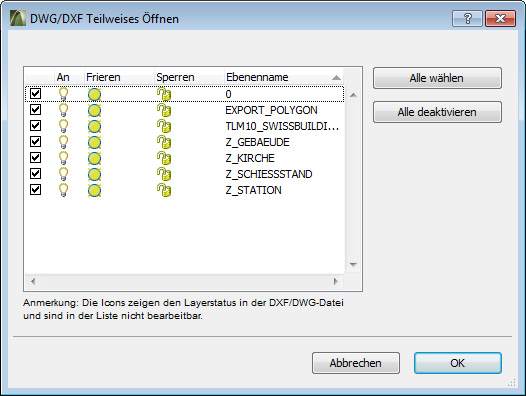Click the freeze icon for Z_SCHIESSSTAND layer
The image size is (526, 396).
(x=94, y=175)
